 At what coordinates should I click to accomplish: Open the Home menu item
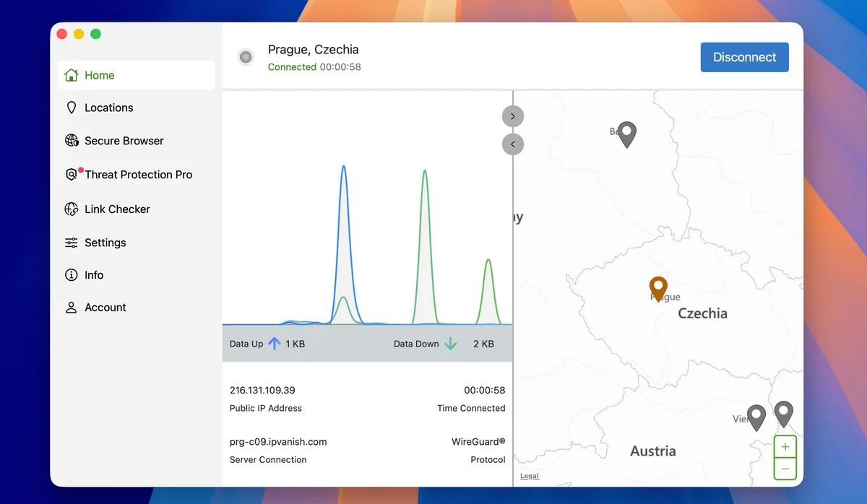click(x=136, y=75)
